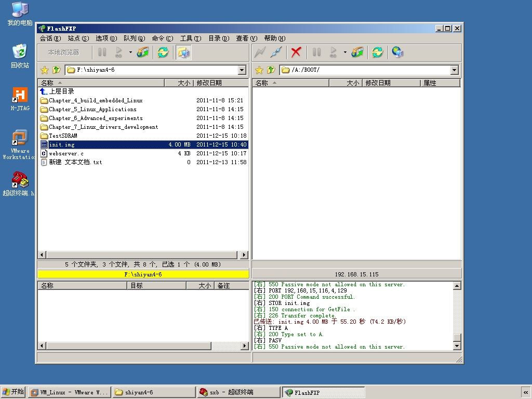Sort local files by 名称 column
The width and height of the screenshot is (532, 399).
(x=101, y=83)
